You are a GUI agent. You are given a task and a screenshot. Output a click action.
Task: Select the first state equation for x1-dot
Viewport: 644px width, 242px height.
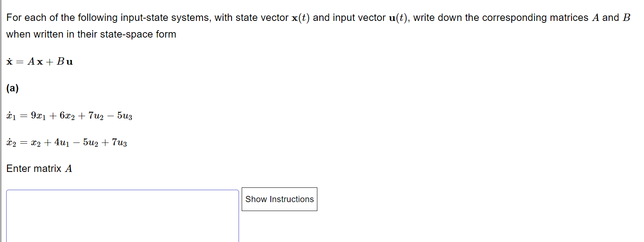pos(69,115)
